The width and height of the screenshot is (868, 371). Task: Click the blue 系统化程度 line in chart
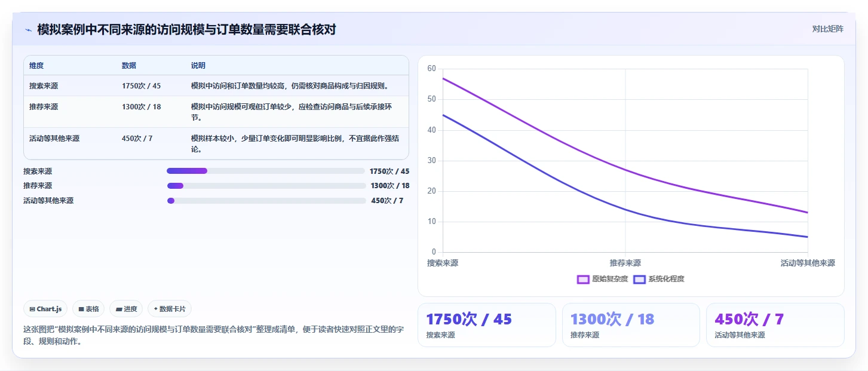(x=625, y=209)
